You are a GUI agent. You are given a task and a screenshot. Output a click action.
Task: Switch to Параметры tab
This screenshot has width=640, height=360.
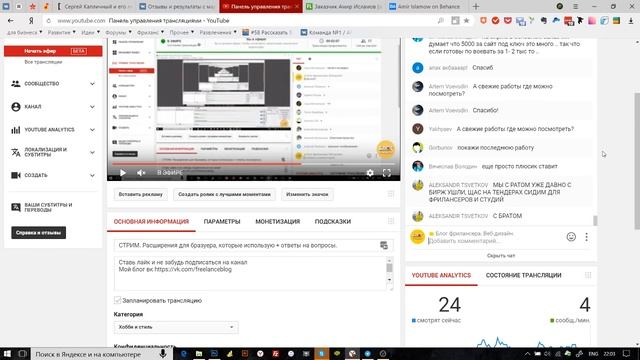222,221
